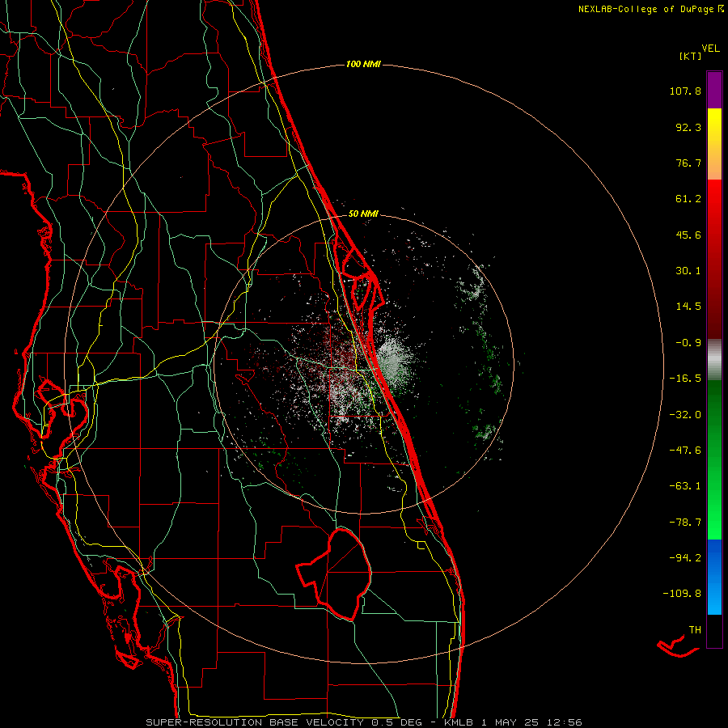Click the VEL legend title
Viewport: 728px width, 728px height.
(x=710, y=49)
